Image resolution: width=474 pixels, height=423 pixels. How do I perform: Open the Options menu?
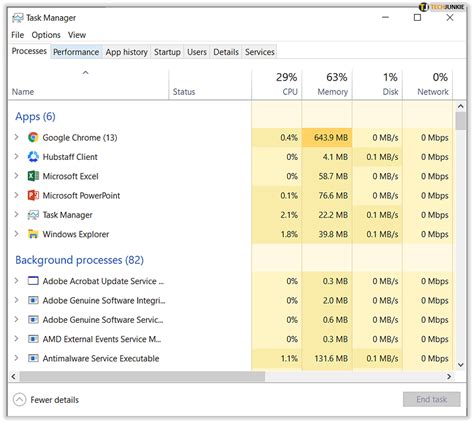coord(46,35)
